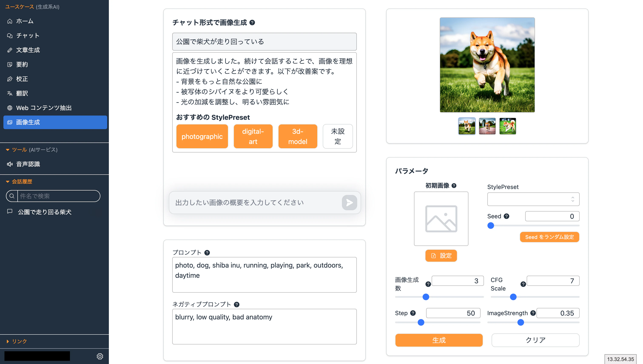This screenshot has height=364, width=643.
Task: Select the 要約 sidebar item
Action: [55, 65]
